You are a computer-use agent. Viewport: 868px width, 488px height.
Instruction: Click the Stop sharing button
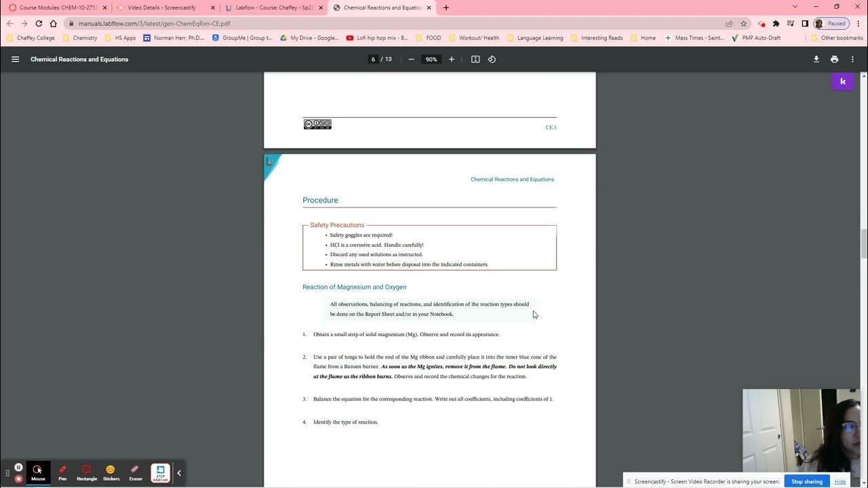click(x=807, y=481)
